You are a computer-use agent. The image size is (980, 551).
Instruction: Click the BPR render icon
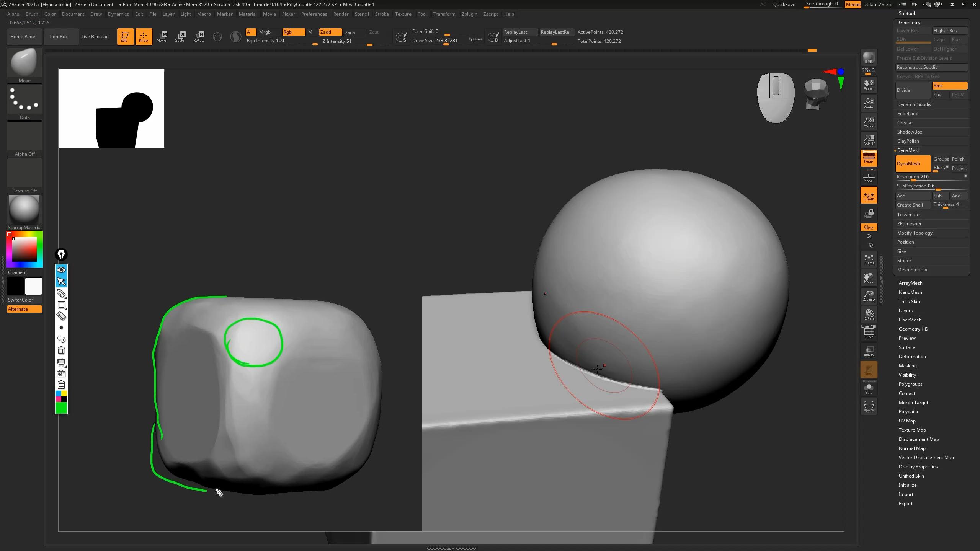(868, 57)
